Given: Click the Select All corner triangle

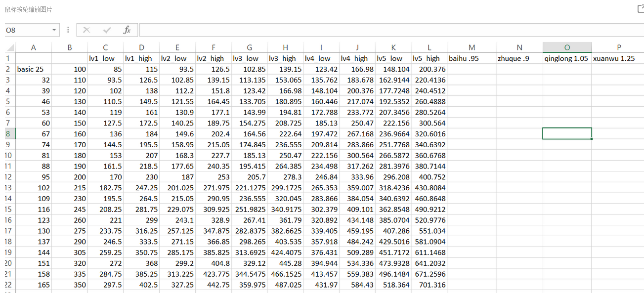Looking at the screenshot, I should (x=9, y=48).
